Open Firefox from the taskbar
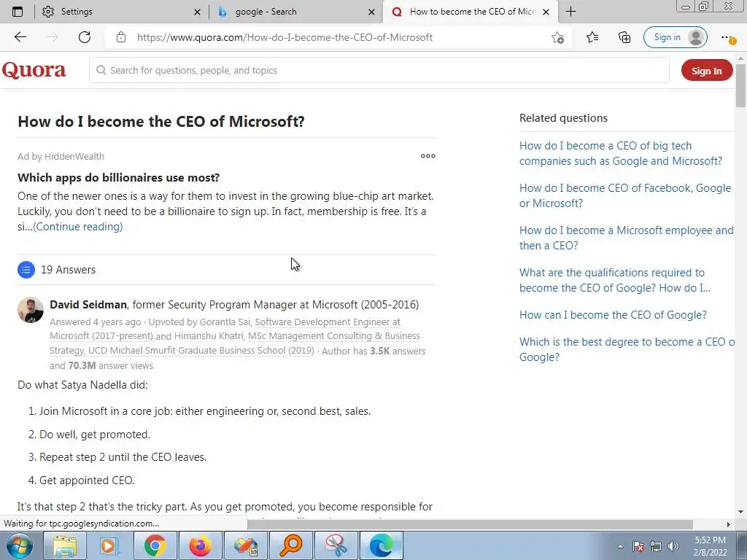The height and width of the screenshot is (560, 747). [200, 545]
